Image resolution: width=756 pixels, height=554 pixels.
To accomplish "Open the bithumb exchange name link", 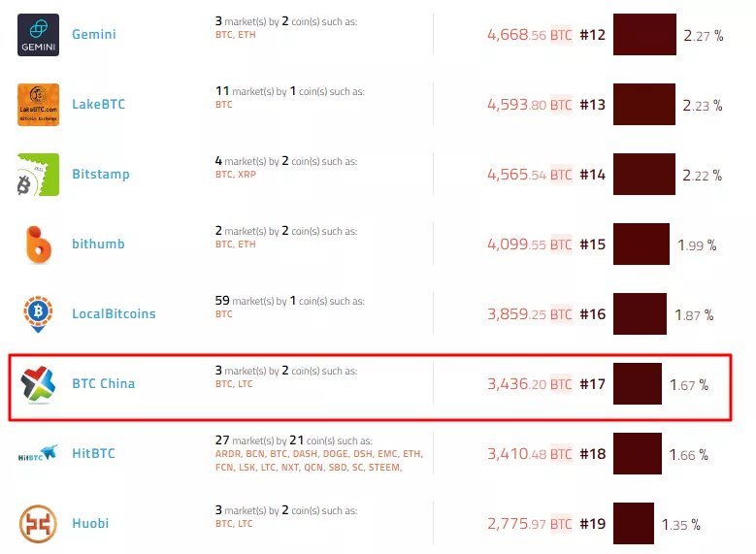I will [98, 244].
